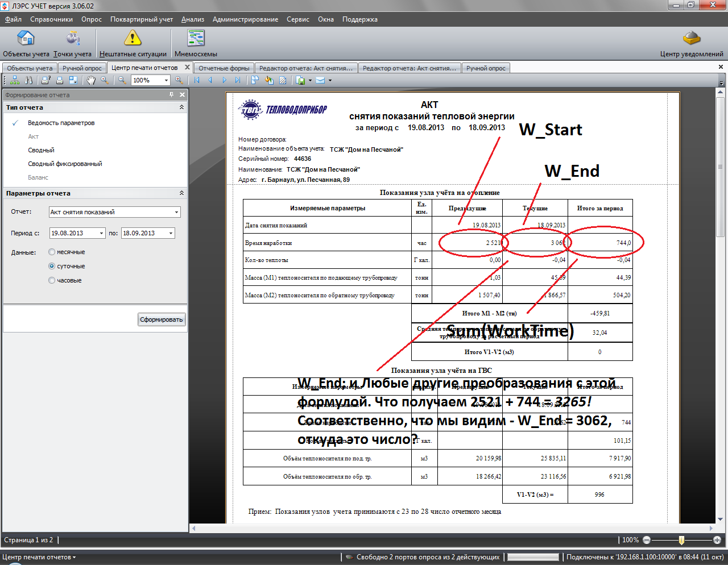Open the Поддержка menu

click(360, 19)
